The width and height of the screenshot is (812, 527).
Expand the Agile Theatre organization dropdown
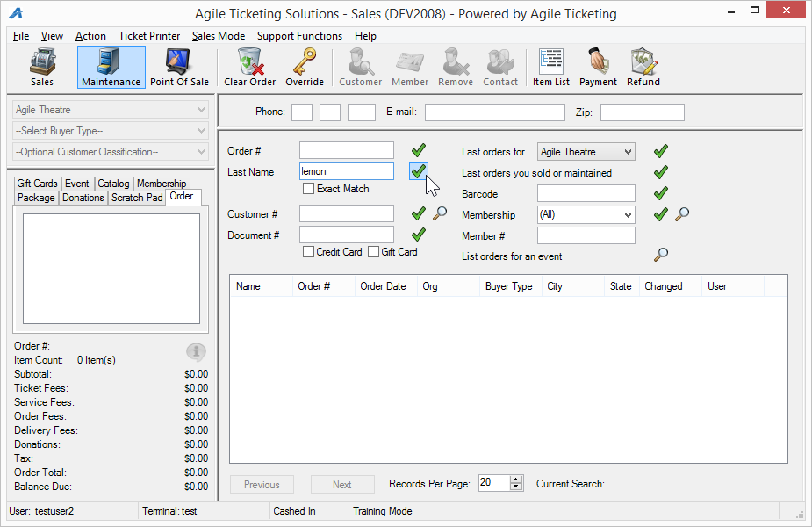[111, 110]
